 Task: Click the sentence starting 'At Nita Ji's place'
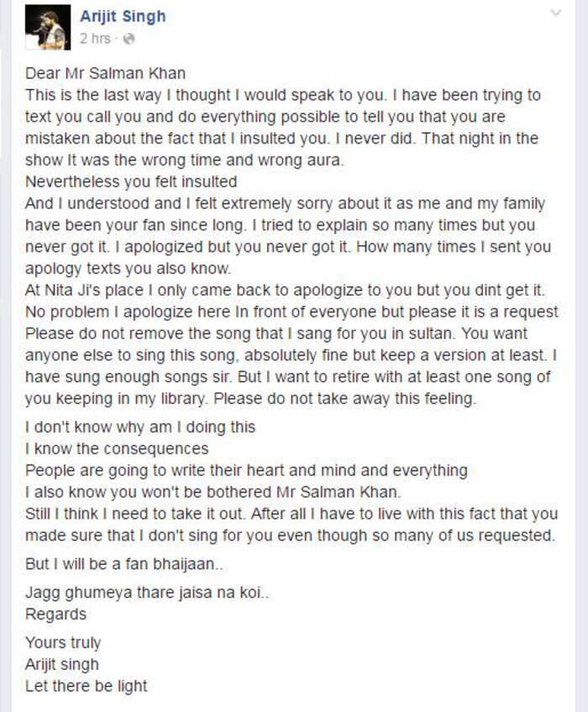[285, 291]
